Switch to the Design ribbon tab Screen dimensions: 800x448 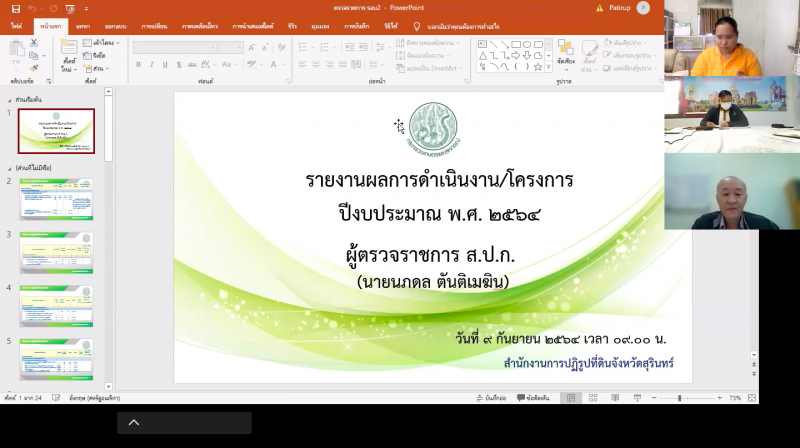click(116, 26)
